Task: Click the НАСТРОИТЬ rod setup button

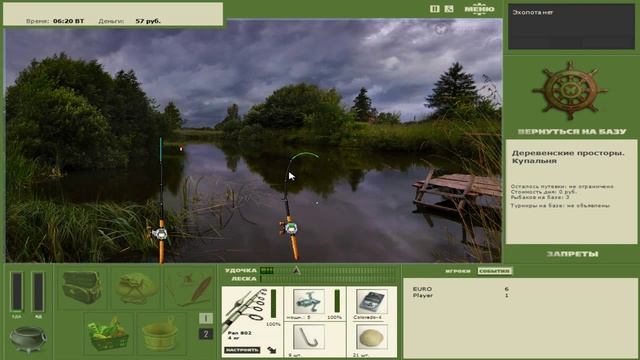Action: [242, 350]
